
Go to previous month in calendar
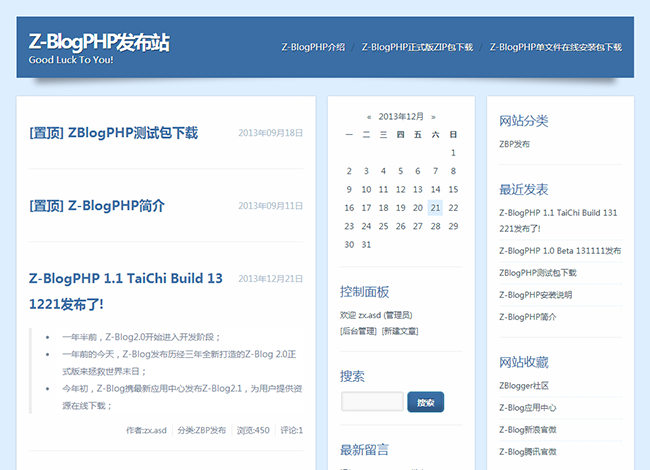click(x=369, y=117)
